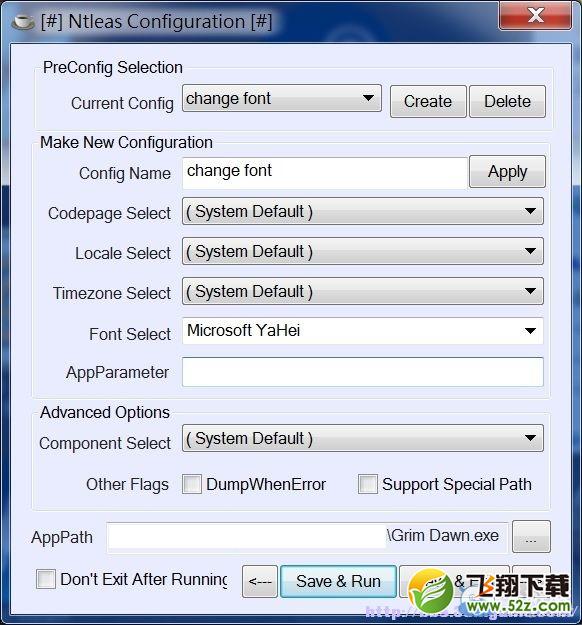
Task: Expand the Codepage Select dropdown
Action: point(363,211)
